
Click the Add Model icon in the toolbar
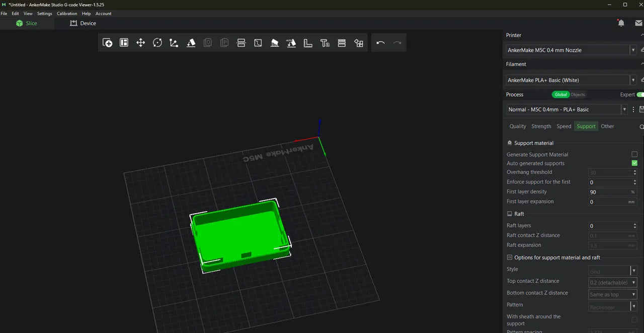click(107, 43)
